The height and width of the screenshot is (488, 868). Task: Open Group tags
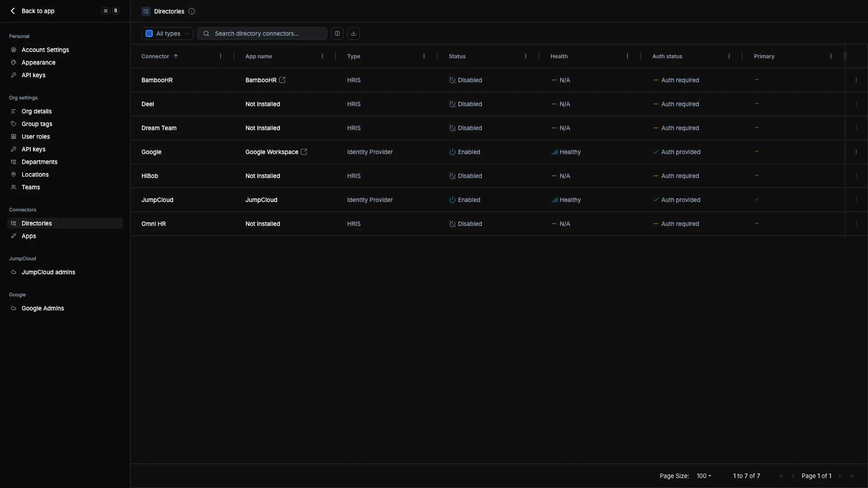click(x=65, y=124)
